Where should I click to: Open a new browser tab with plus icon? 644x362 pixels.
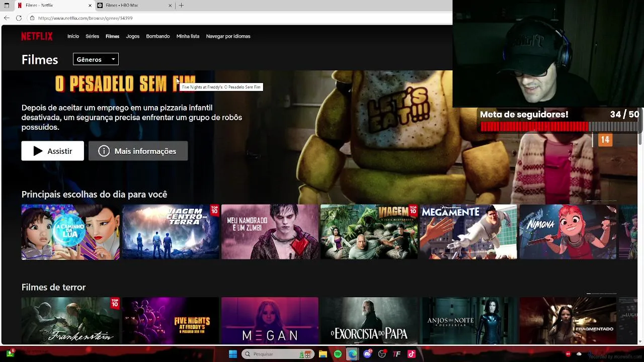181,6
